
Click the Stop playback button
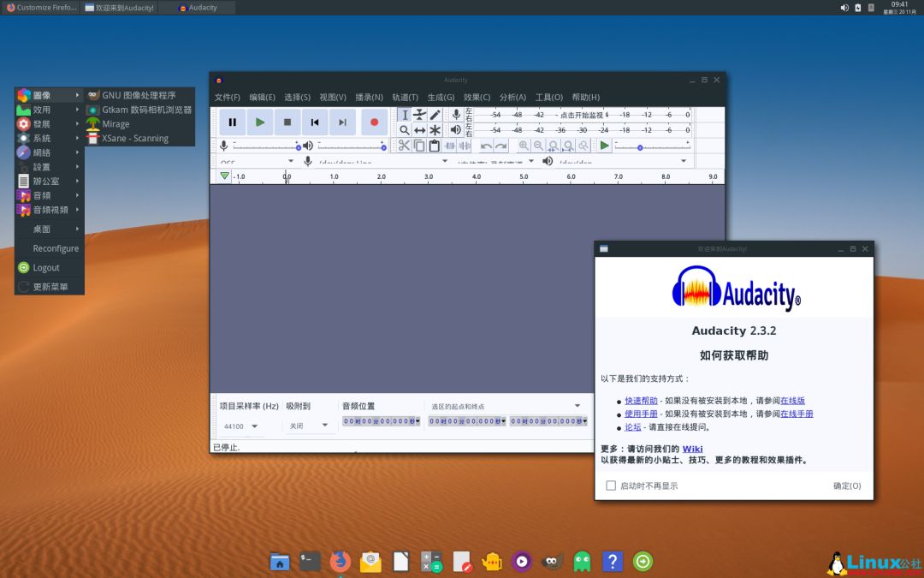click(287, 122)
